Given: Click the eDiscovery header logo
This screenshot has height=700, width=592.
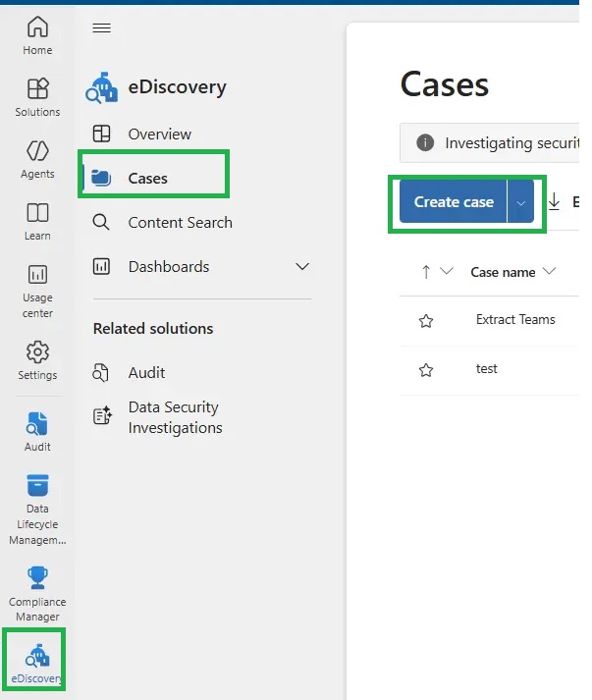Looking at the screenshot, I should click(x=102, y=87).
